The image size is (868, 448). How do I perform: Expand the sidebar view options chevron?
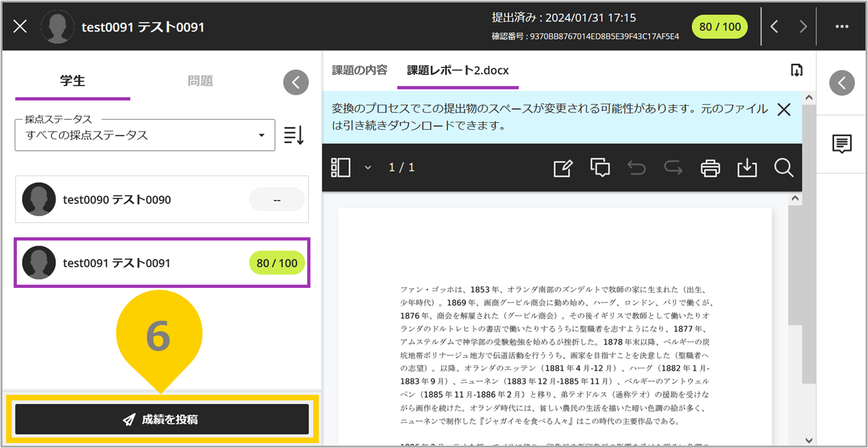(368, 167)
